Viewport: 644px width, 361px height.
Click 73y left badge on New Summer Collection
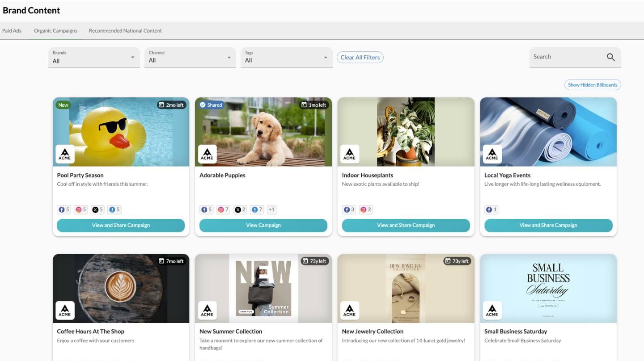315,261
